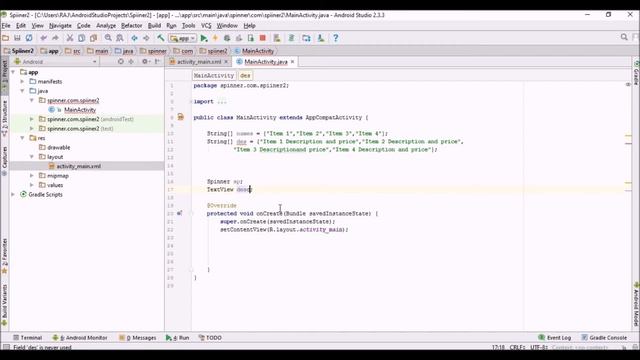Click the Project panel settings gear icon
Image resolution: width=640 pixels, height=360 pixels.
coord(145,62)
